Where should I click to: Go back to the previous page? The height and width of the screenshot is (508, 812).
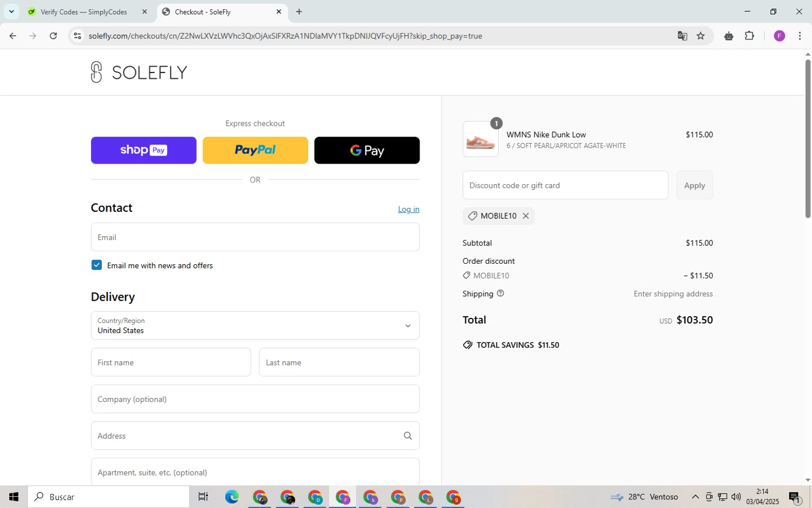pos(12,36)
